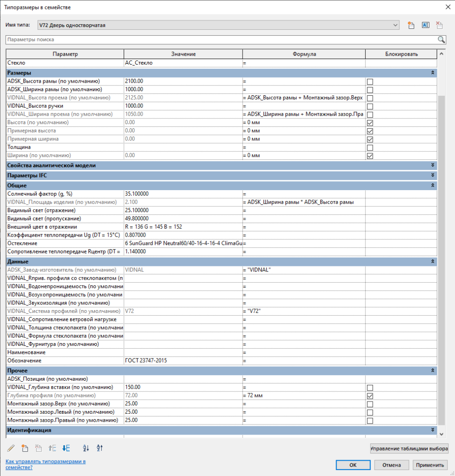Expand the Идентификация group

[433, 430]
